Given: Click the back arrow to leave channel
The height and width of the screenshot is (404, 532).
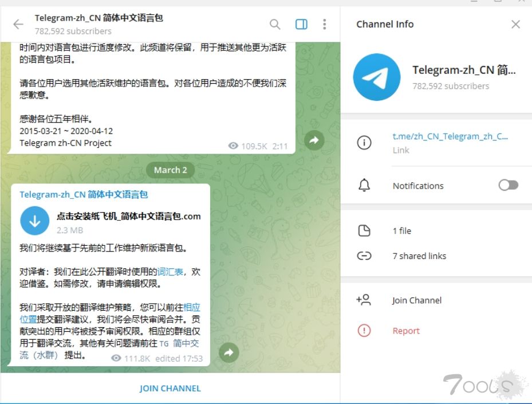Looking at the screenshot, I should 17,24.
